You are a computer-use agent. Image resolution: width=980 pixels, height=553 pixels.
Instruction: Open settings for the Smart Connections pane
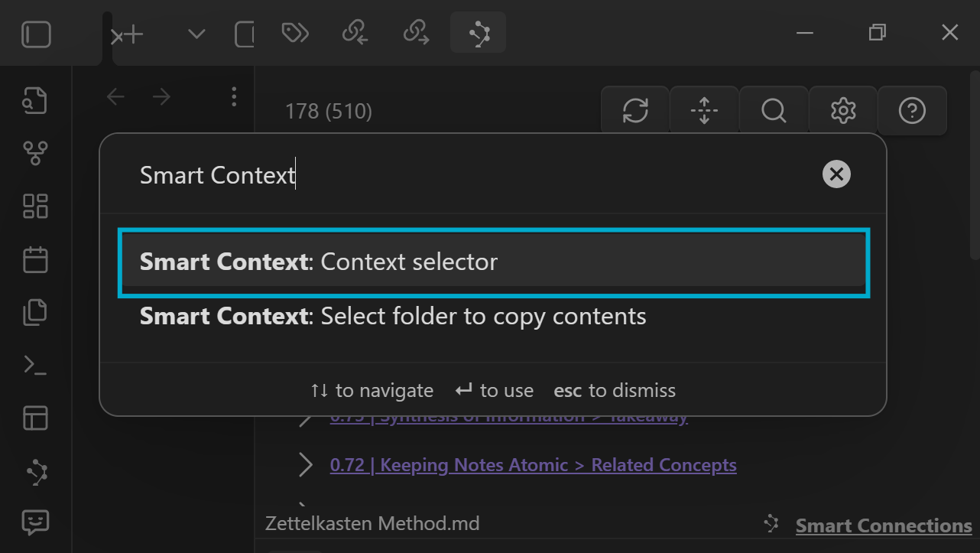(842, 110)
